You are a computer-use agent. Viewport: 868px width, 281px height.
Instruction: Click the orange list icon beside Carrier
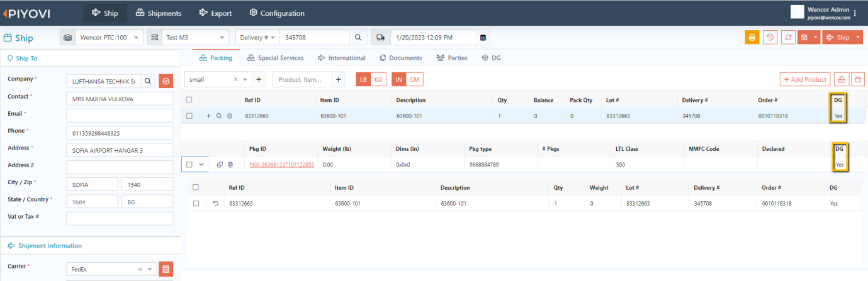(x=166, y=270)
